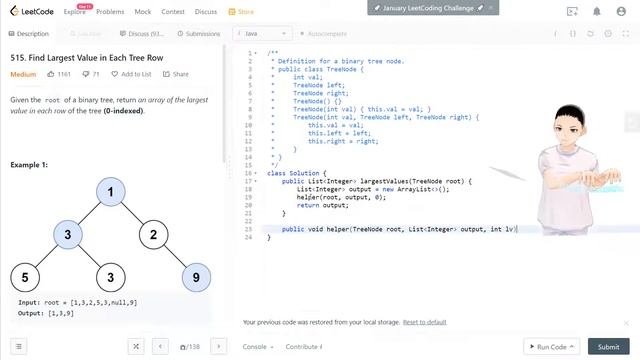Screen dimensions: 640x360
Task: Reset code with the refresh icon
Action: point(590,34)
